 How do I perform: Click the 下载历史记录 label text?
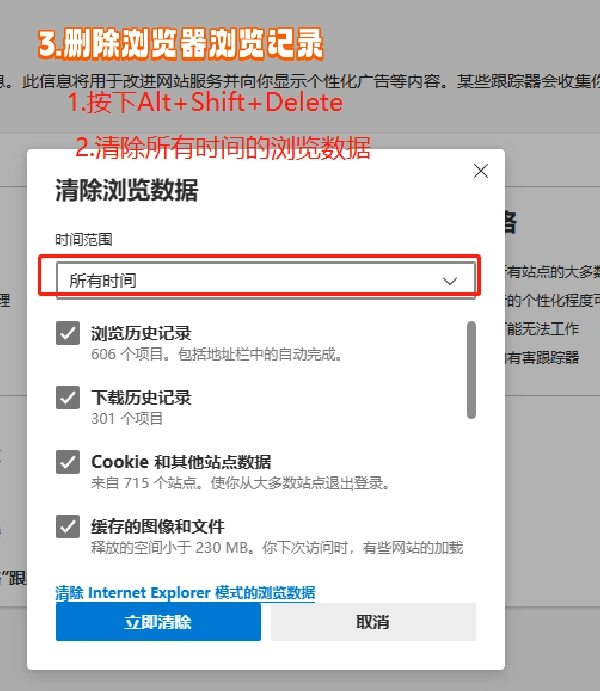click(x=141, y=398)
